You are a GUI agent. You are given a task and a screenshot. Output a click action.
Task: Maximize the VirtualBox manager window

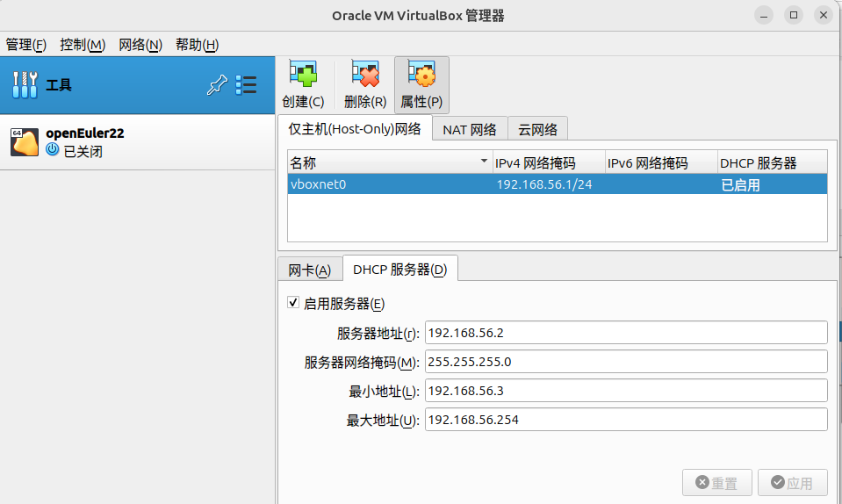[x=794, y=15]
